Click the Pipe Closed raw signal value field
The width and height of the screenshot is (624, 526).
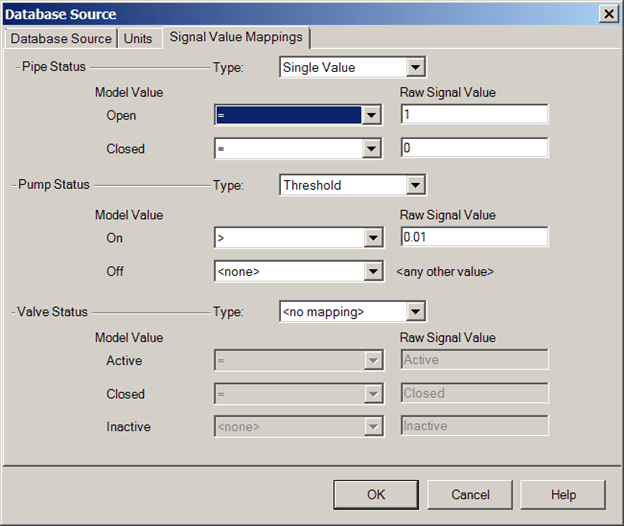[474, 148]
